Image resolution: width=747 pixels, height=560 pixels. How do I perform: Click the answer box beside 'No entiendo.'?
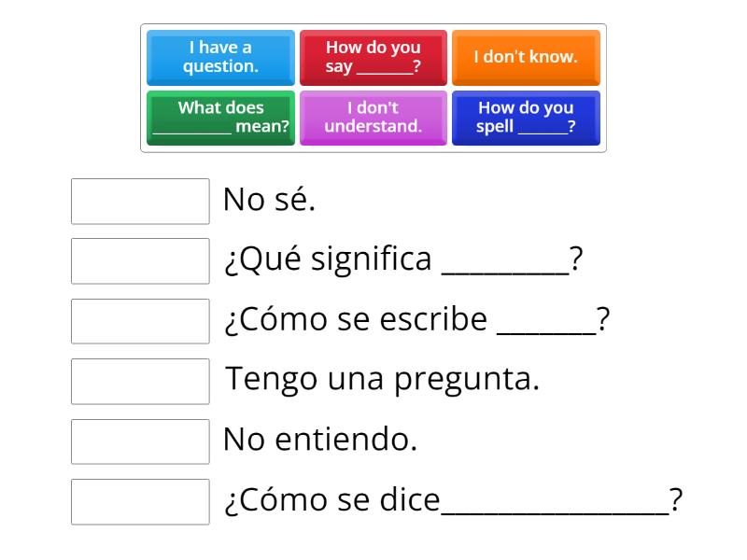(x=140, y=441)
